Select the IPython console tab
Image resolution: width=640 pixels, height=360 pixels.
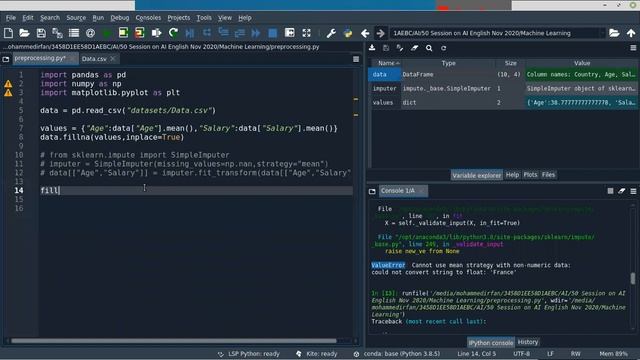tap(491, 342)
